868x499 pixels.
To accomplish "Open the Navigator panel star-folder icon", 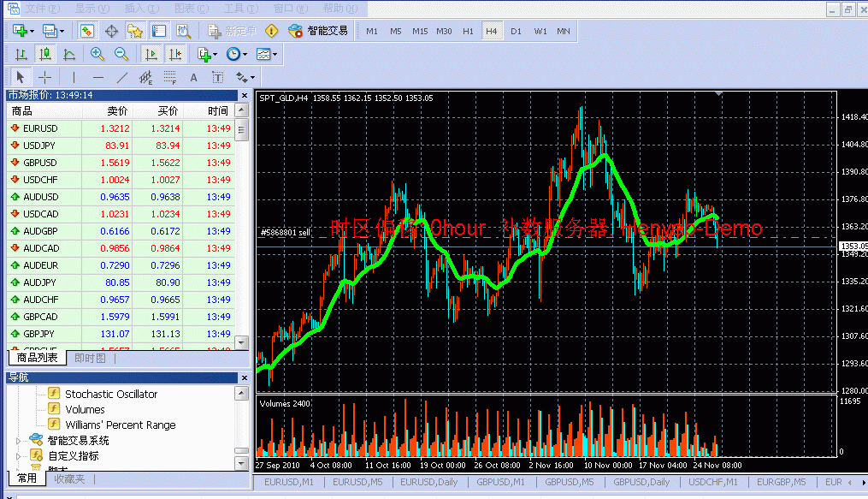I will [135, 31].
